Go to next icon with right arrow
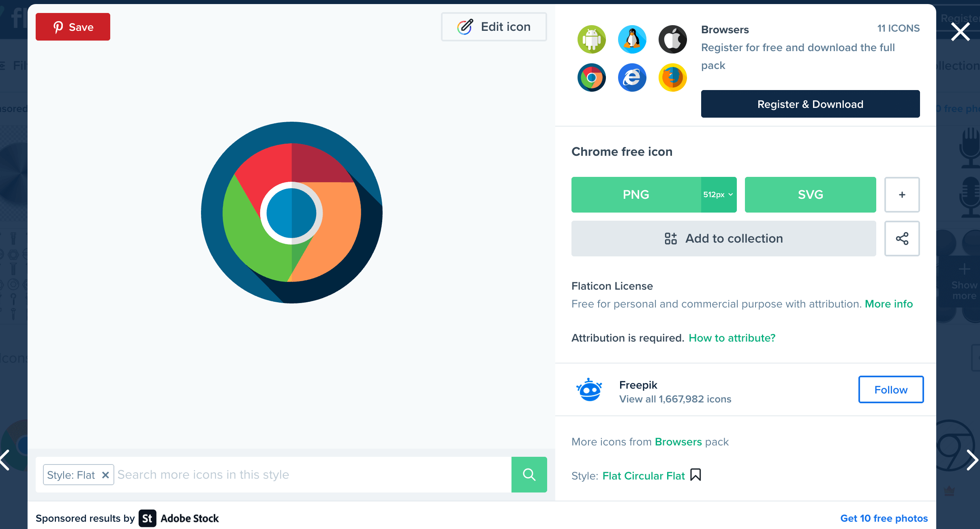Screen dimensions: 980x529 click(x=972, y=460)
